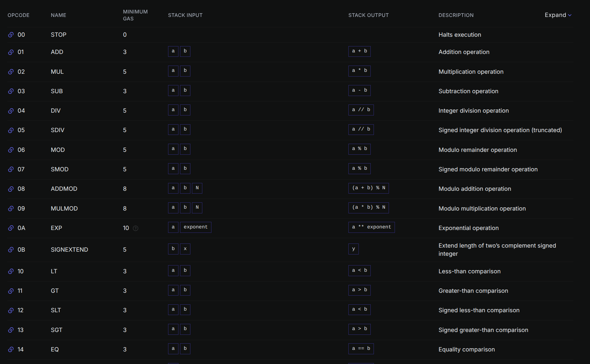Click the 'a * b' output chip
590x364 pixels.
[x=359, y=71]
